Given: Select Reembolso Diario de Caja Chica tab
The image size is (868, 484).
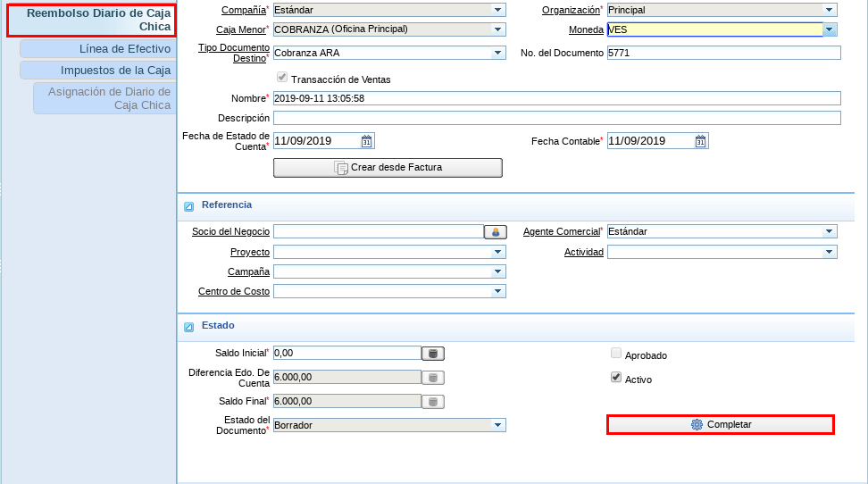Looking at the screenshot, I should tap(91, 21).
